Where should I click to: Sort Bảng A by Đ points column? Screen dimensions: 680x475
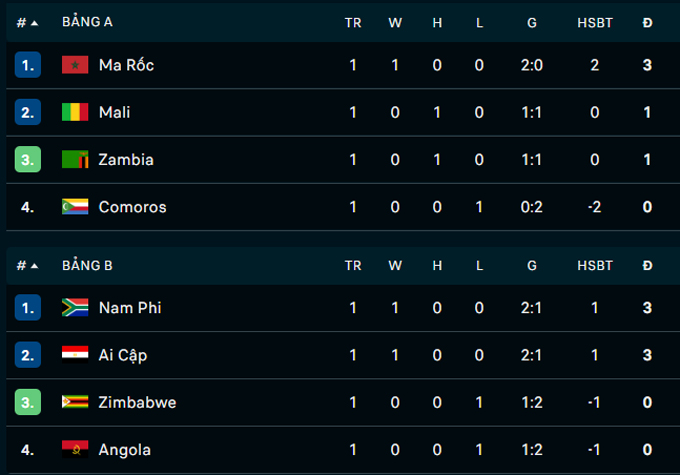point(647,22)
